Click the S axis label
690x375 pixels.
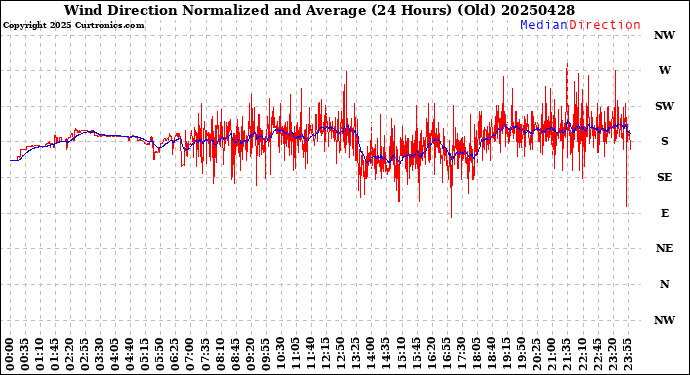pos(664,141)
